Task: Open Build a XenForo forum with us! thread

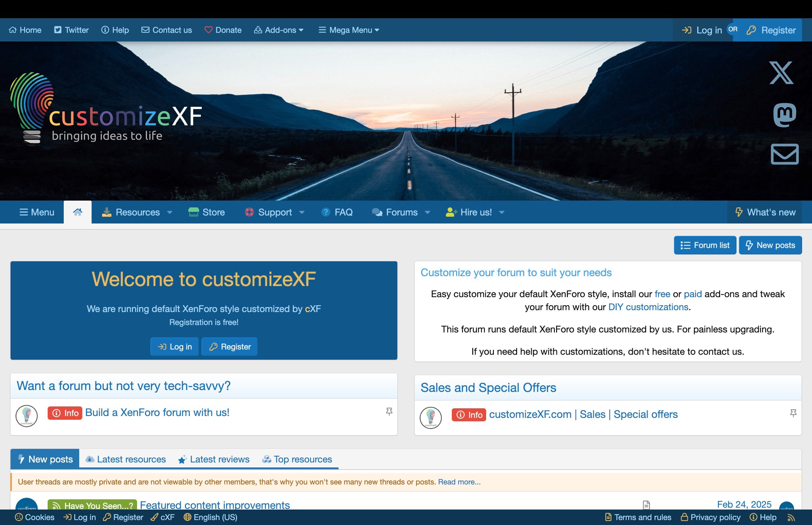Action: pyautogui.click(x=157, y=413)
